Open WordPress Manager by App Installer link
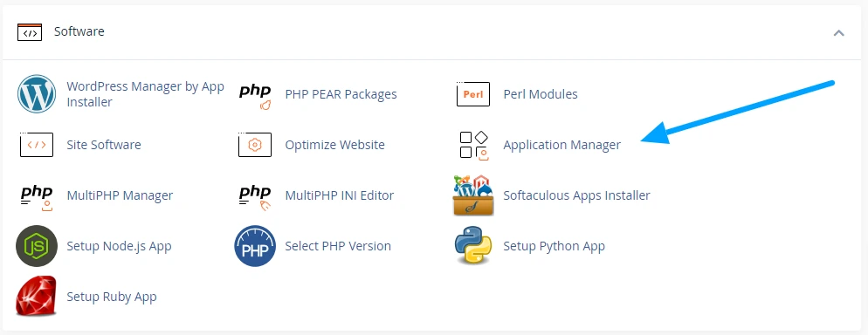The height and width of the screenshot is (335, 868). pos(146,94)
